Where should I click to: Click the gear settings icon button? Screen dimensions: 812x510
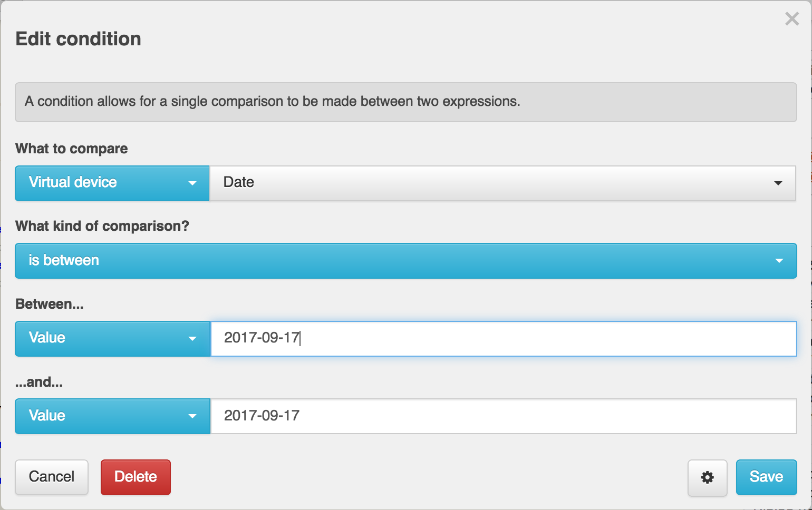tap(707, 477)
